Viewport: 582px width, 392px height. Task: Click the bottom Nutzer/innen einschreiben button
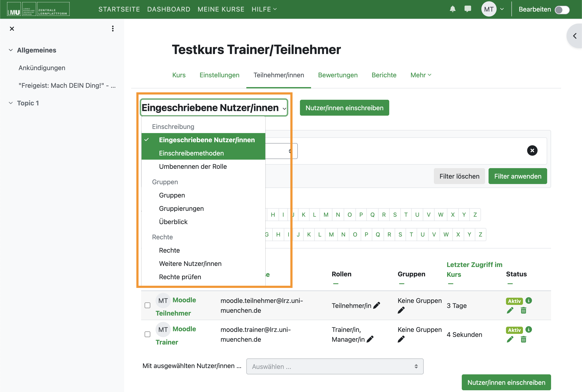pos(506,382)
